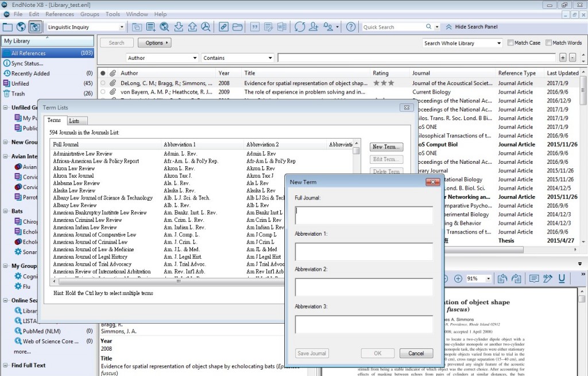Image resolution: width=588 pixels, height=376 pixels.
Task: Show more PDF toolbar tools chevron
Action: click(583, 274)
